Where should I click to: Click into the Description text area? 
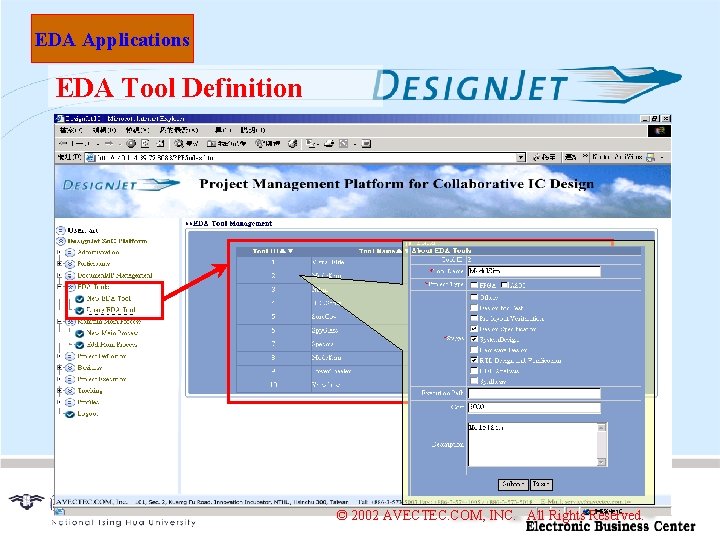click(x=533, y=444)
